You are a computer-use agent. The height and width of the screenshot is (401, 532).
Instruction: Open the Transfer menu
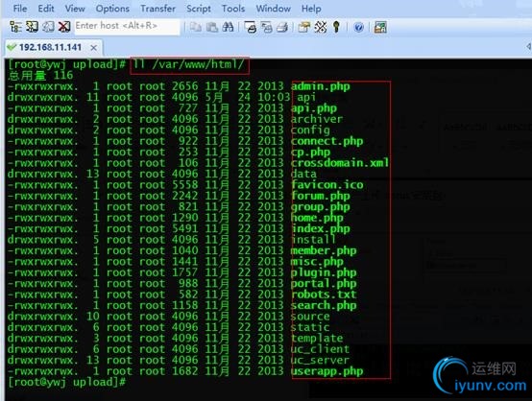pyautogui.click(x=157, y=9)
